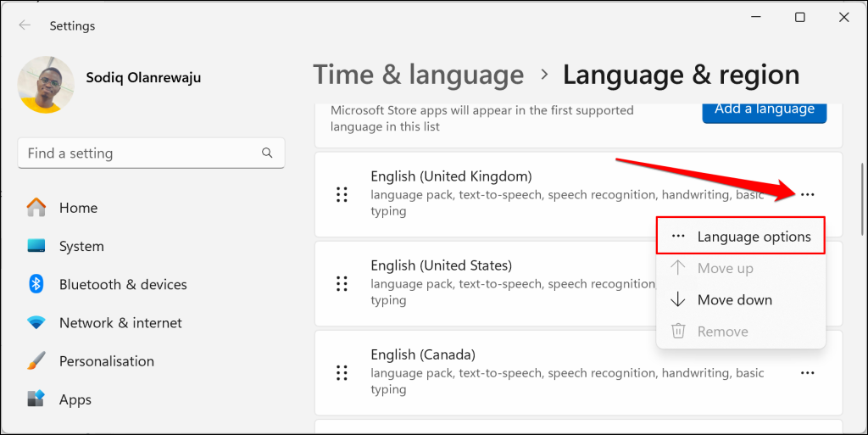
Task: Click the Move up menu entry
Action: (x=741, y=268)
